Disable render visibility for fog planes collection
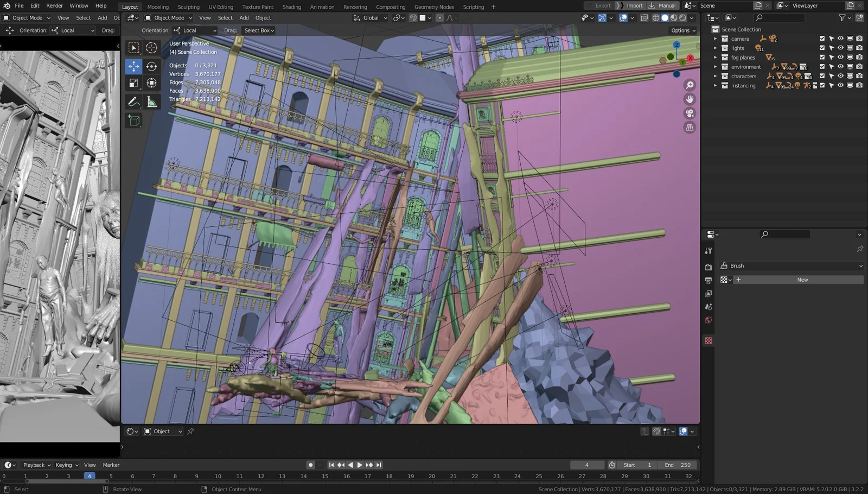The image size is (868, 494). [859, 57]
